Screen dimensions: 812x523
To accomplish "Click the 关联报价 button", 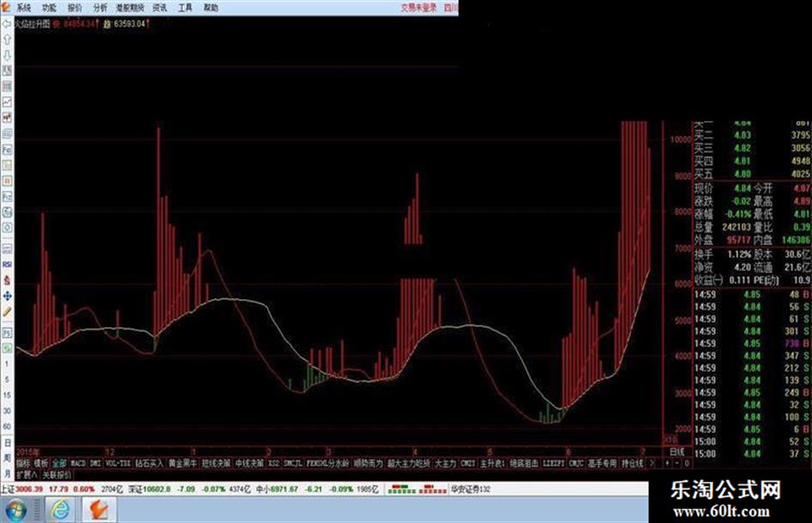I will [x=57, y=474].
